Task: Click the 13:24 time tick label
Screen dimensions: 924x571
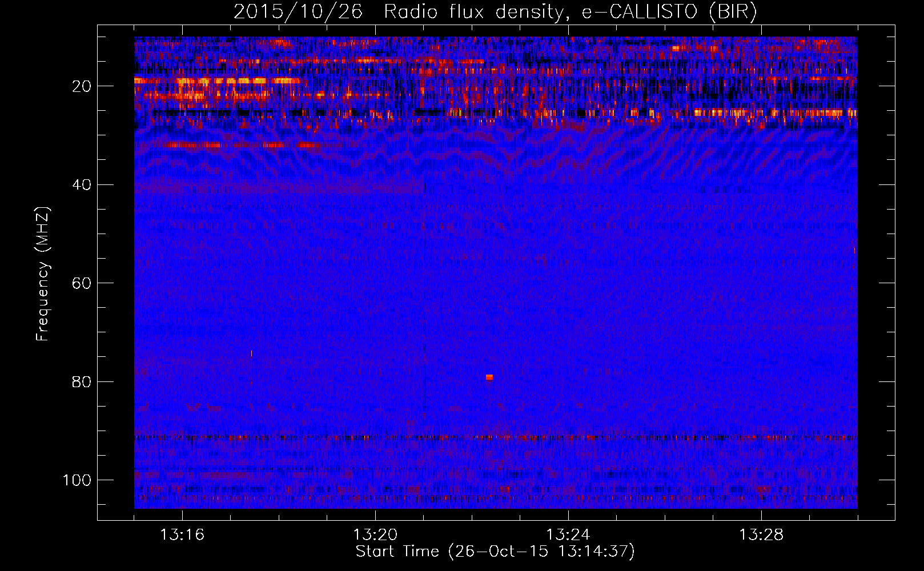Action: [x=568, y=535]
